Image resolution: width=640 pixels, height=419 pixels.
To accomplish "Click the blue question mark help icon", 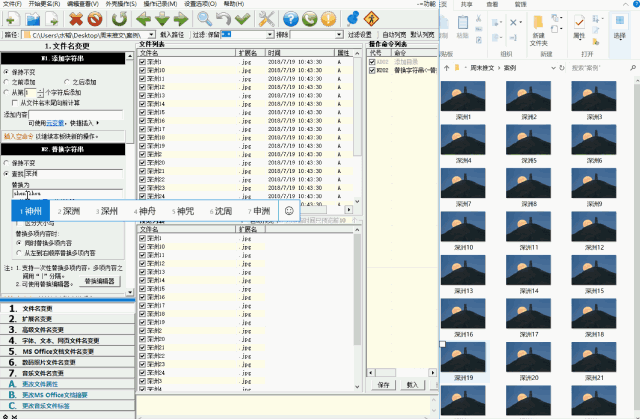I will tap(290, 19).
